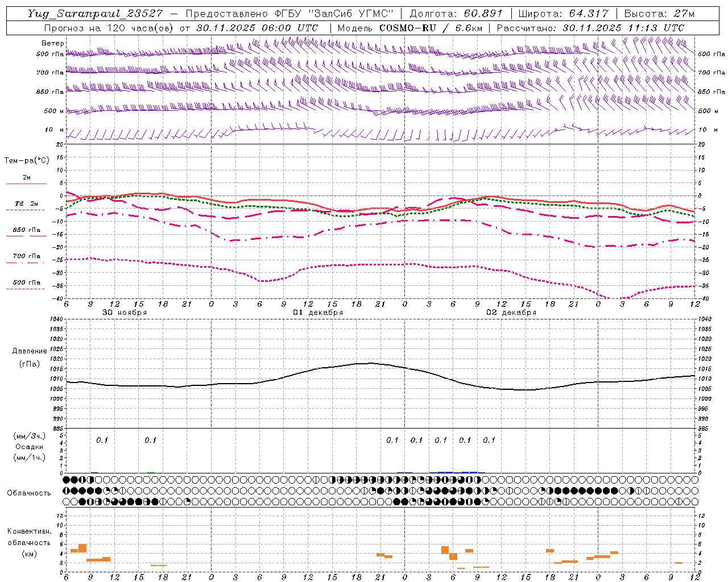
Task: Click the Осадки precipitation label
Action: (30, 447)
